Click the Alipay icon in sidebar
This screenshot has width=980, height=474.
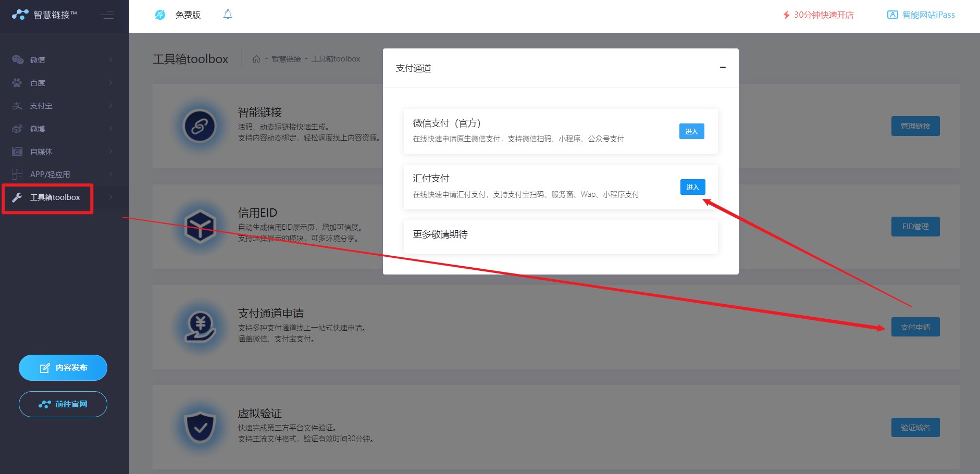(x=17, y=105)
